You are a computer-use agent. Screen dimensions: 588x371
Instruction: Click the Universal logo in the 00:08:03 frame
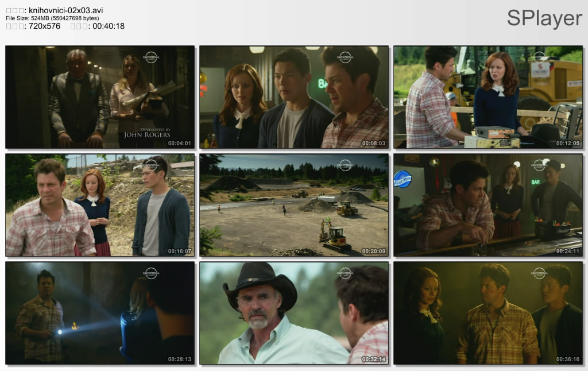(345, 57)
